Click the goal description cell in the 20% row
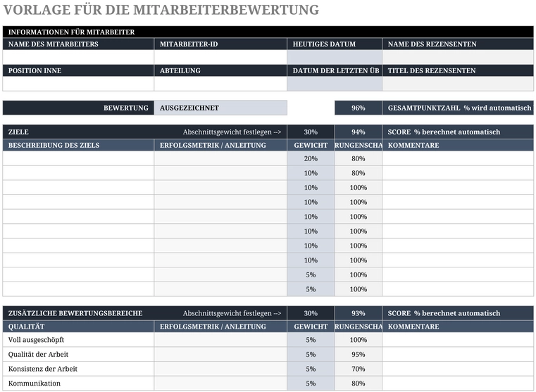 point(78,158)
